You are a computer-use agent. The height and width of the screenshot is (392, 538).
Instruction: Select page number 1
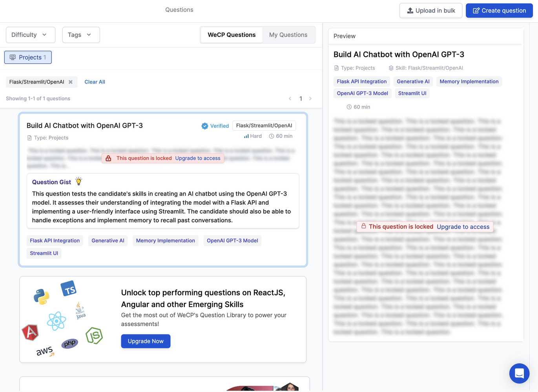coord(301,99)
